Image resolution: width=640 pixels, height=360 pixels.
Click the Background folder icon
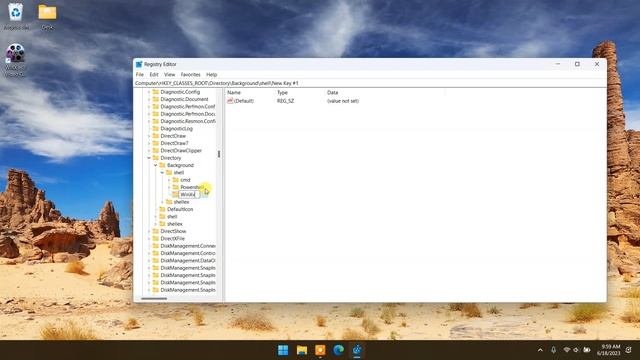pos(162,165)
